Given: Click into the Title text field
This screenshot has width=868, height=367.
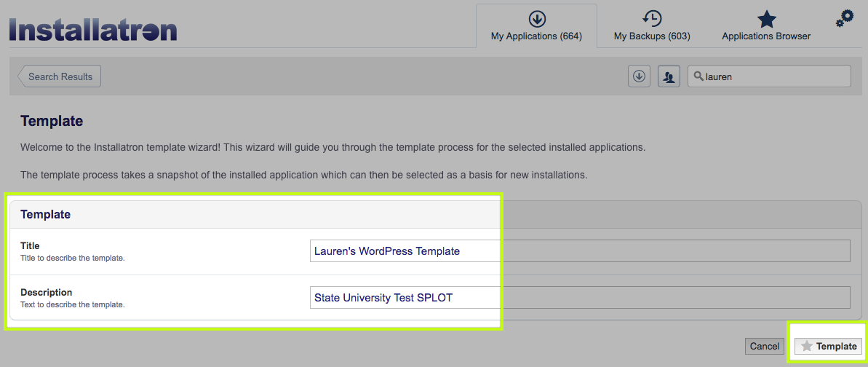Looking at the screenshot, I should (580, 250).
